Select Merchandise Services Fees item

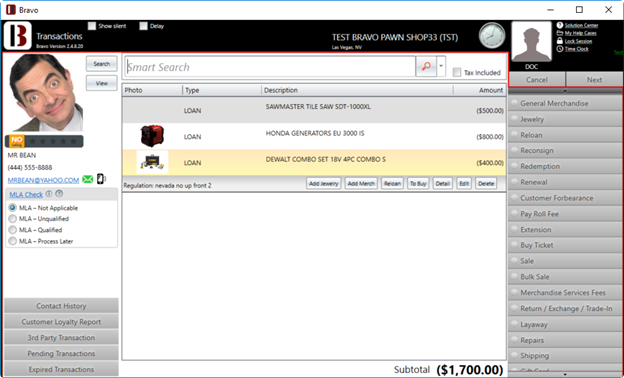pos(565,292)
